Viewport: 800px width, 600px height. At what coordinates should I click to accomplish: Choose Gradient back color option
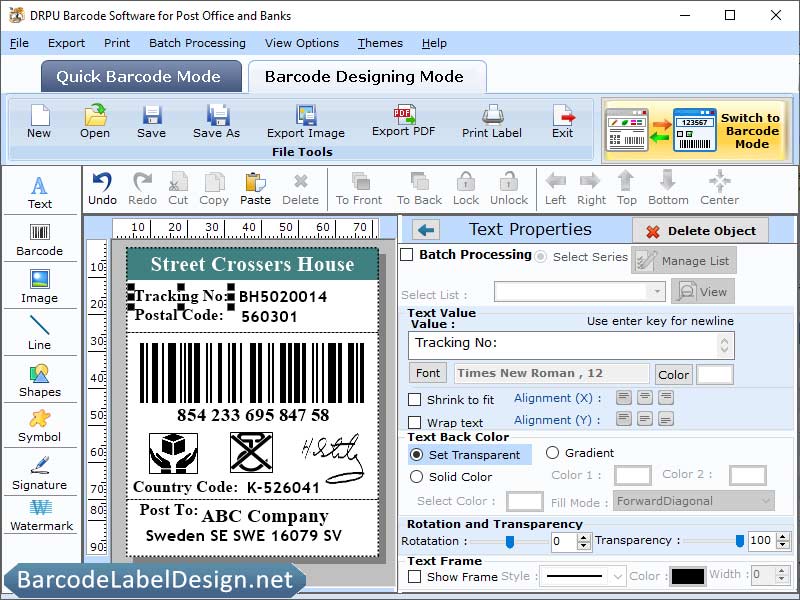tap(553, 453)
